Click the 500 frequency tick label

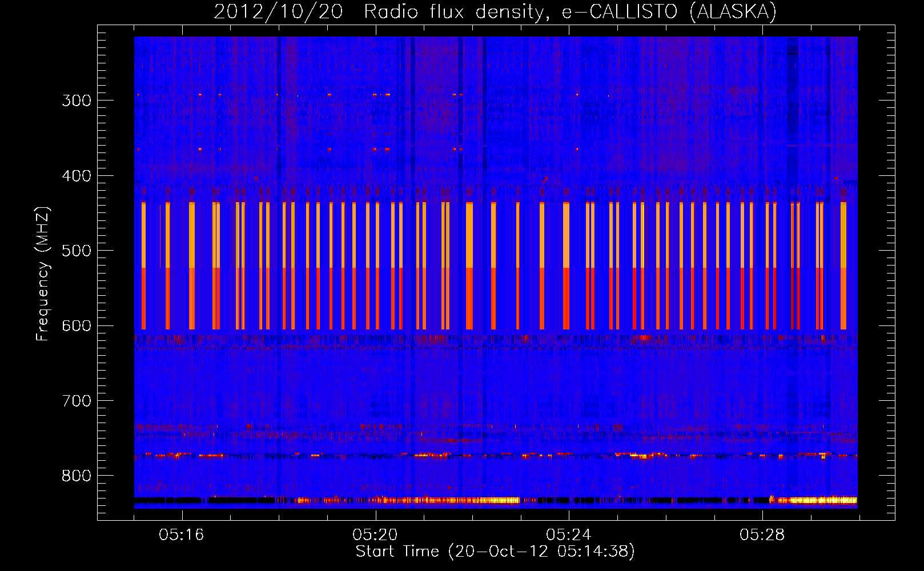pyautogui.click(x=77, y=251)
